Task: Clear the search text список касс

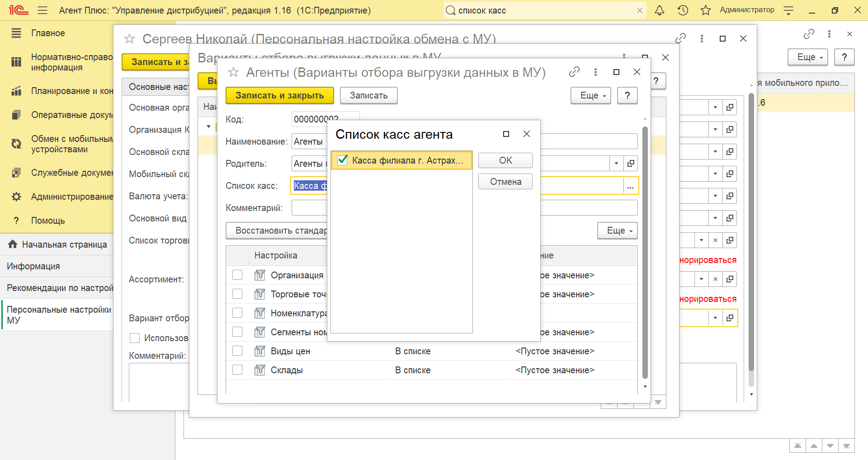Action: coord(640,10)
